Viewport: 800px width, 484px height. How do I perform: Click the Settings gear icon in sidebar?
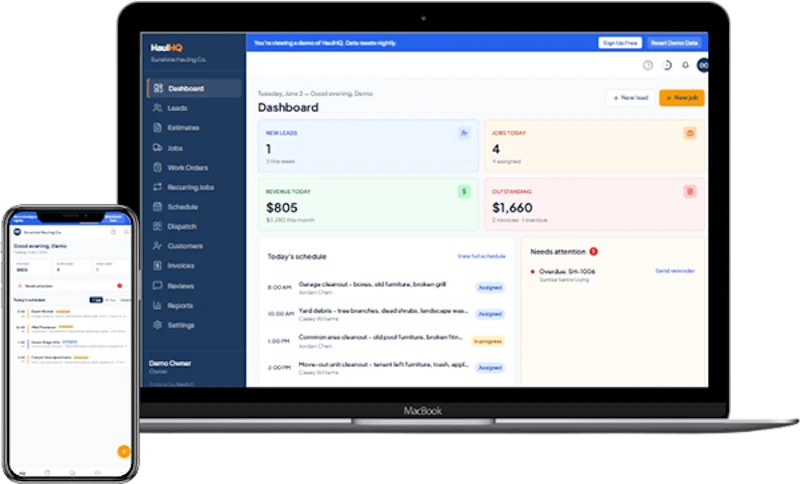158,325
